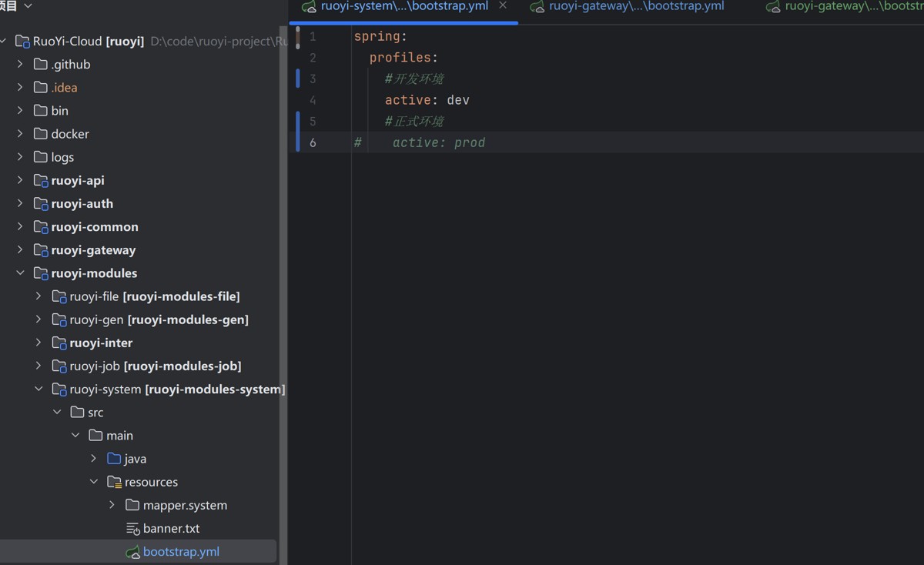Open the project view dropdown arrow
The height and width of the screenshot is (565, 924).
pyautogui.click(x=28, y=6)
